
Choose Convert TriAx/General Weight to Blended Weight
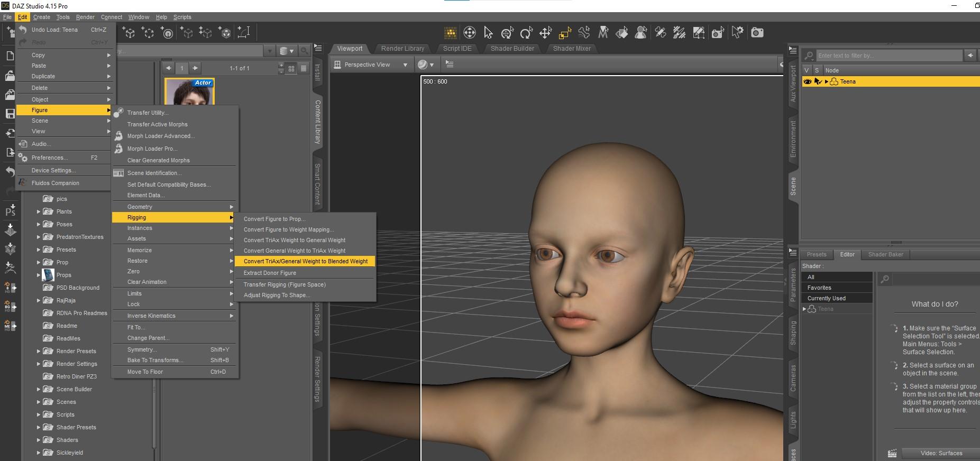pos(305,261)
